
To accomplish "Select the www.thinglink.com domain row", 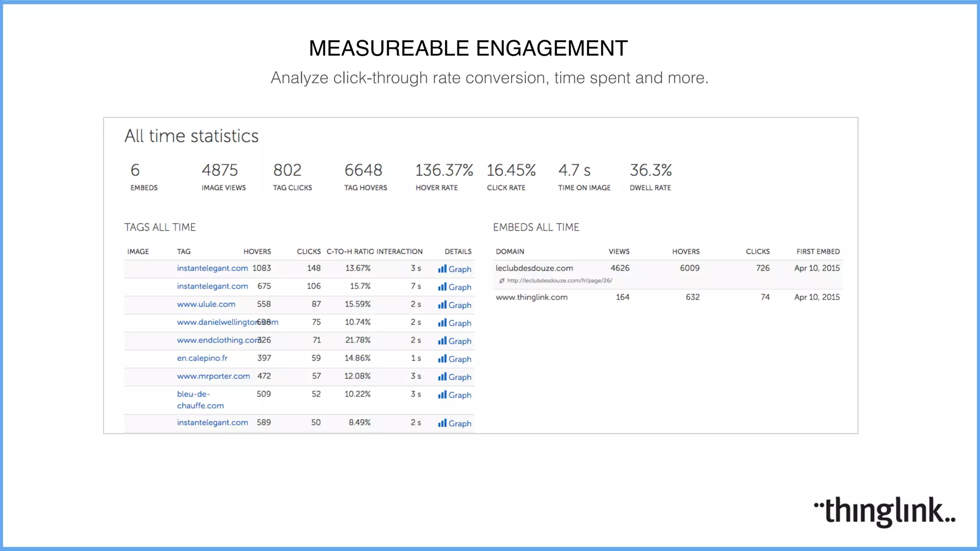I will [531, 297].
